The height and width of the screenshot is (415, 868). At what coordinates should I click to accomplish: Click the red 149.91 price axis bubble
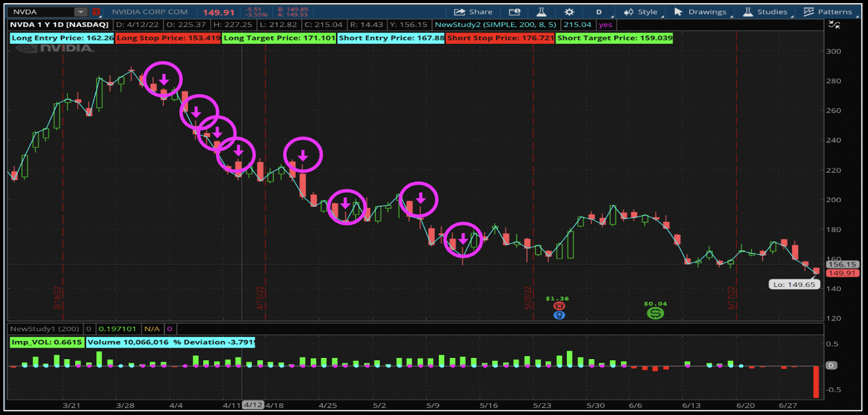pyautogui.click(x=843, y=273)
